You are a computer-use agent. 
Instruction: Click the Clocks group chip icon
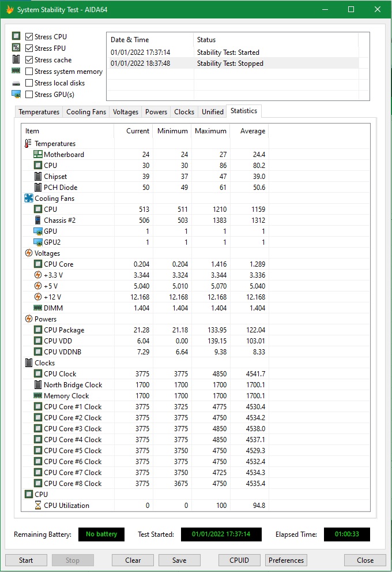click(28, 362)
